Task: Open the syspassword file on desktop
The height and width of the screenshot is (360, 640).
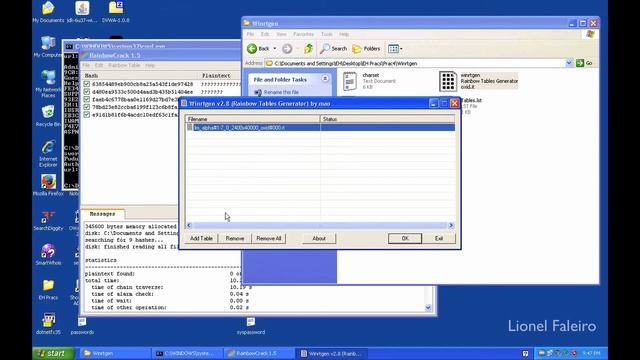Action: click(251, 326)
